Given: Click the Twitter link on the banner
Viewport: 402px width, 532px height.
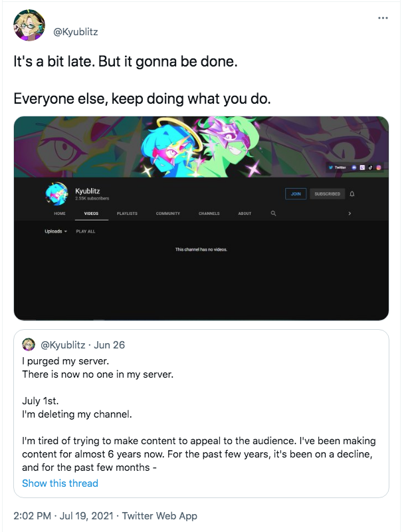Looking at the screenshot, I should point(337,168).
